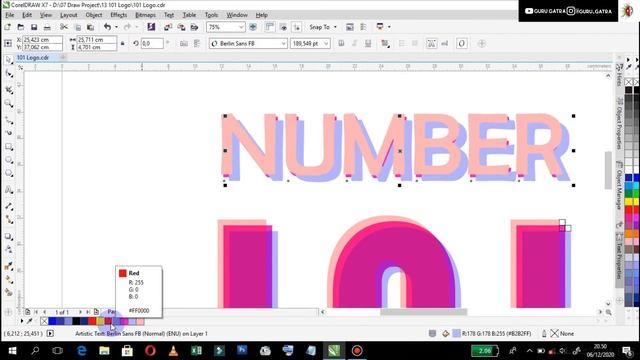The width and height of the screenshot is (640, 360).
Task: Expand the undo history arrow
Action: tap(116, 27)
